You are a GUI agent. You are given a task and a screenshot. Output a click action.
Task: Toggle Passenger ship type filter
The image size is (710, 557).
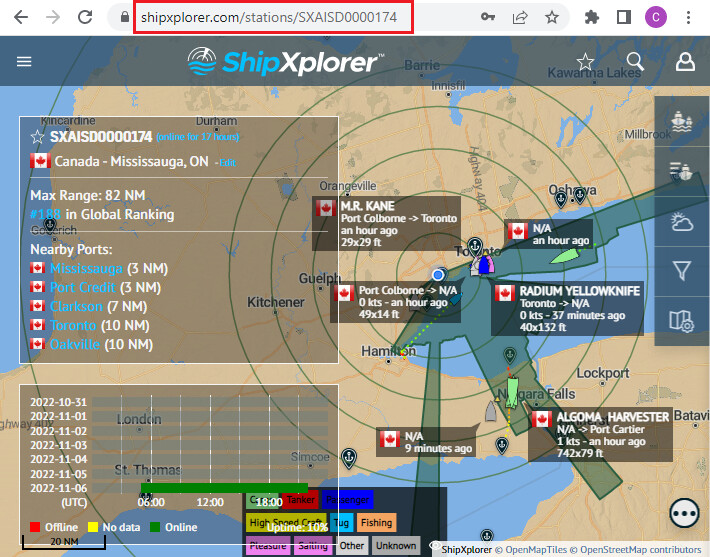point(347,499)
